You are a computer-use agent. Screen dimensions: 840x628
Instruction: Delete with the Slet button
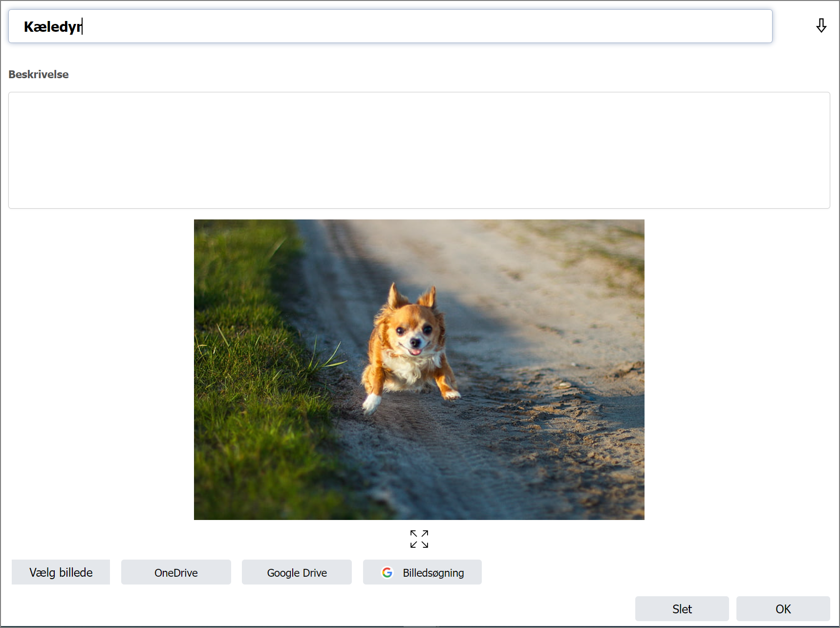click(x=682, y=609)
